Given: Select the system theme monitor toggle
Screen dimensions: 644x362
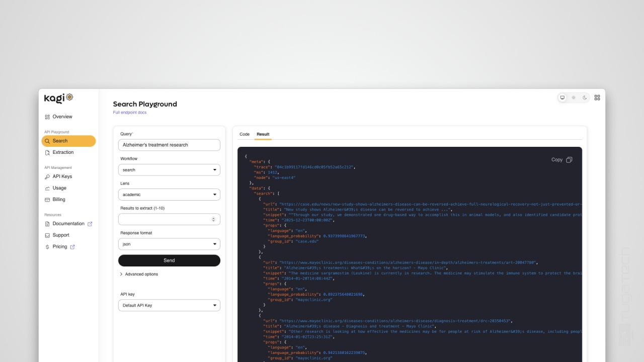Looking at the screenshot, I should coord(562,98).
